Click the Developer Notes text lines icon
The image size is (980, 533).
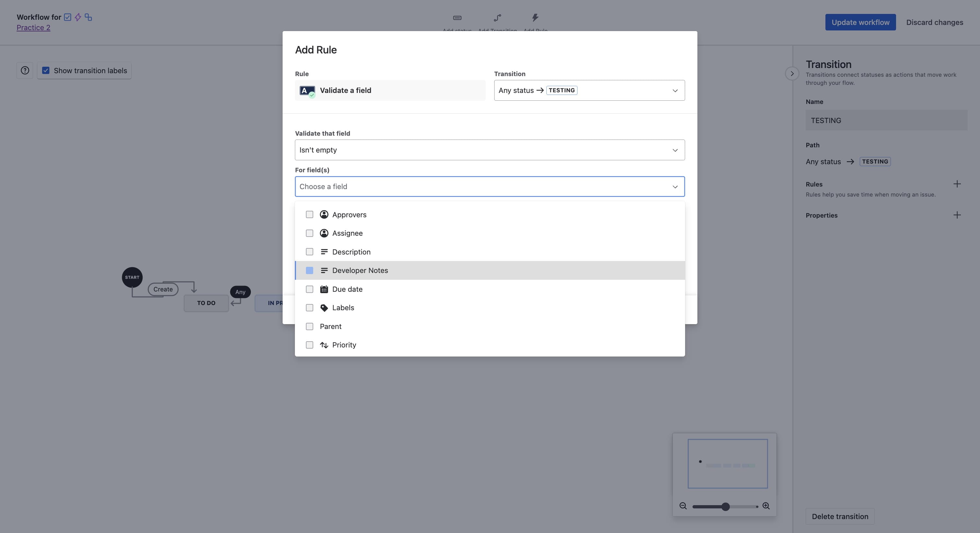(324, 270)
